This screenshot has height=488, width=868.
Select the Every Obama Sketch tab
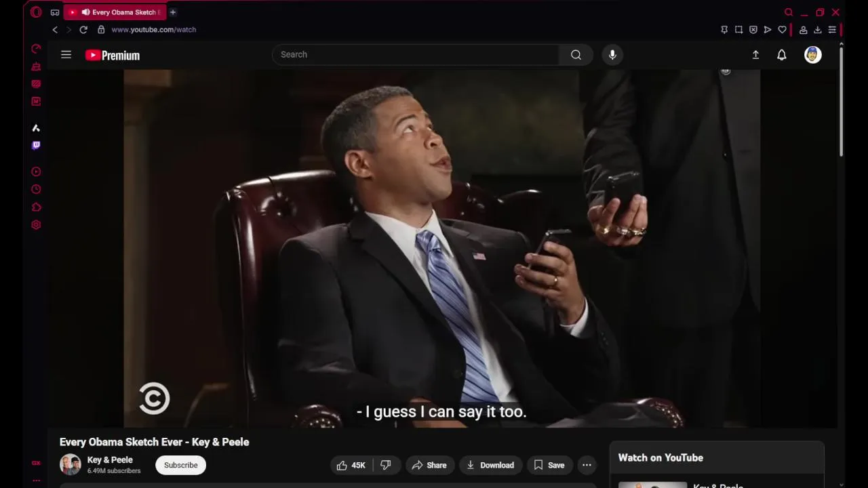tap(115, 12)
